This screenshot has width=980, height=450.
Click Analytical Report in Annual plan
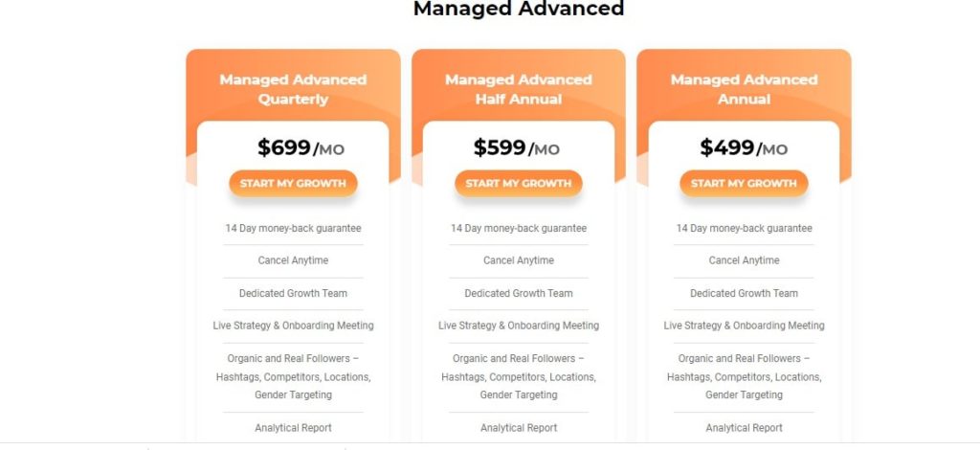click(x=744, y=428)
